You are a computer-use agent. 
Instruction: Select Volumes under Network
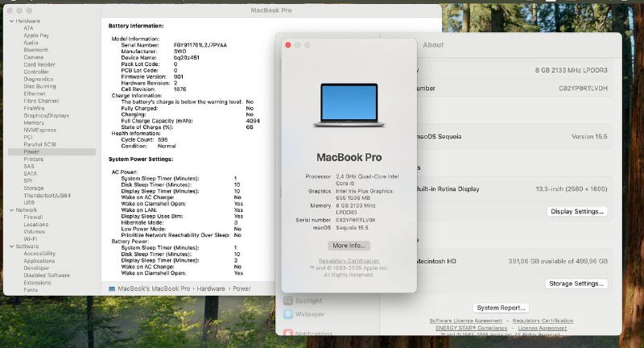pos(35,232)
